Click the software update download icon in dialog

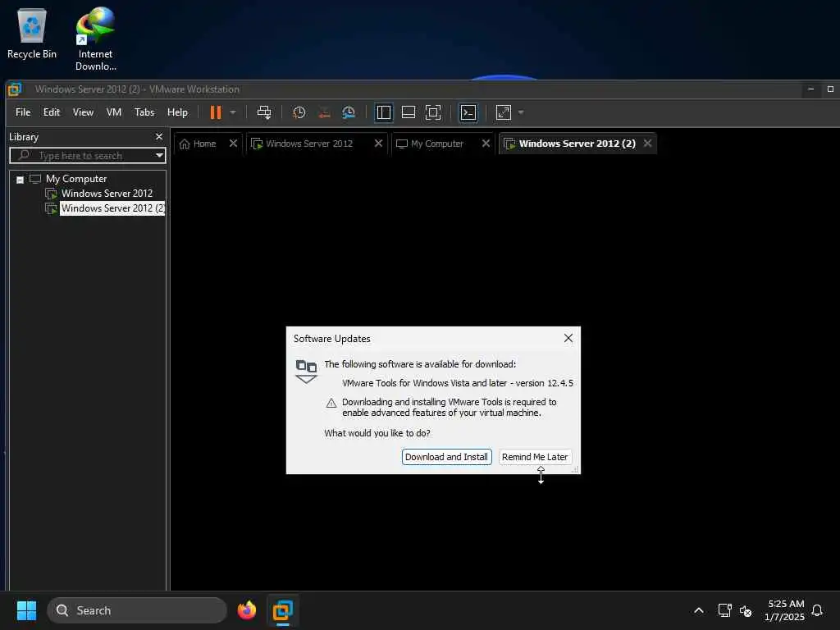point(307,372)
